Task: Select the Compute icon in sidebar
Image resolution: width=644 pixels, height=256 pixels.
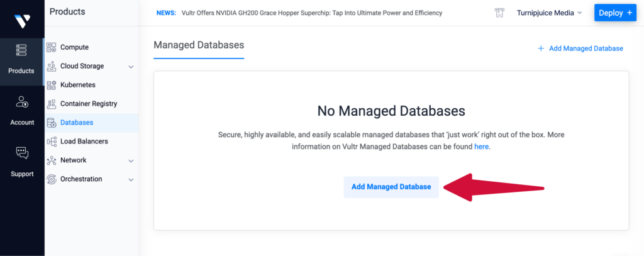Action: coord(52,47)
